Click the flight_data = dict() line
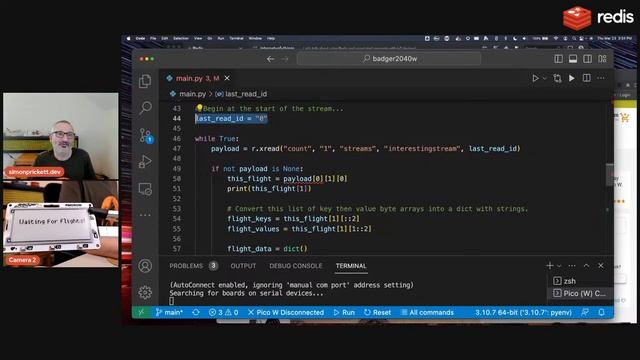Screen dimensions: 640x360 click(x=267, y=249)
